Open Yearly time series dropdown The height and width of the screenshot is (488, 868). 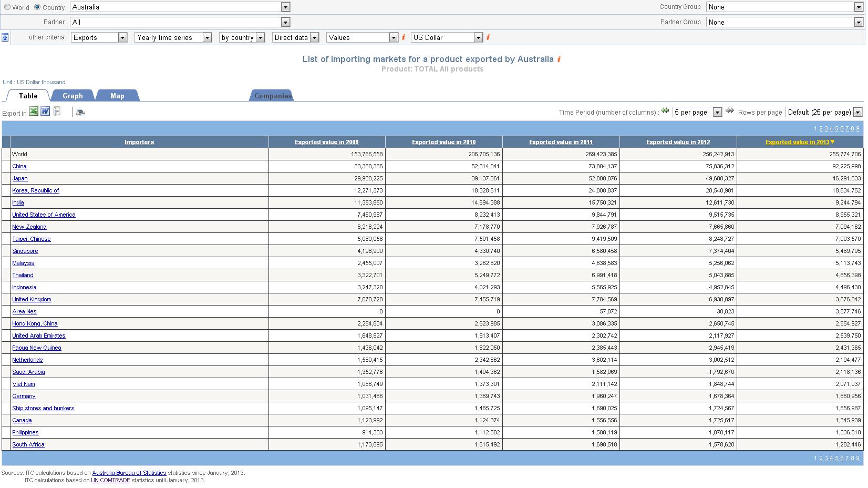point(173,37)
